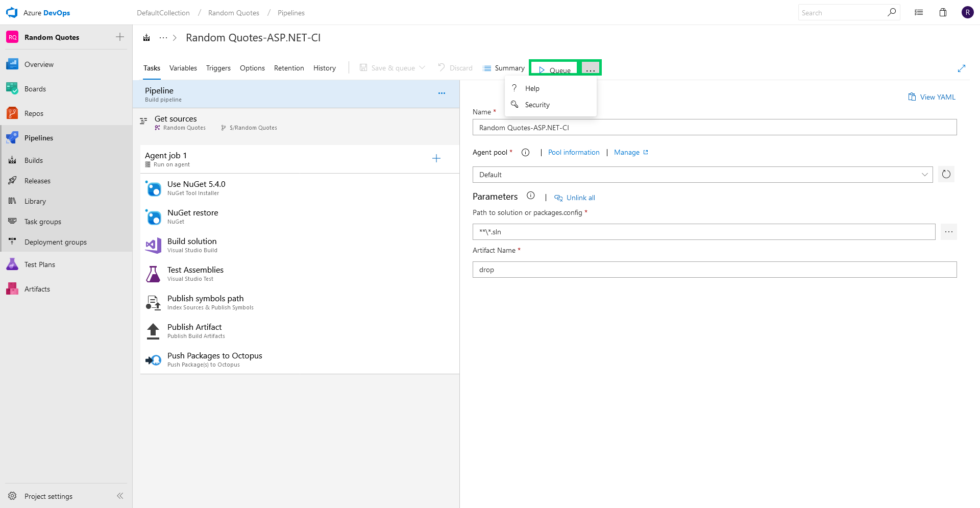980x508 pixels.
Task: Choose Security from the dropdown menu
Action: (x=551, y=105)
